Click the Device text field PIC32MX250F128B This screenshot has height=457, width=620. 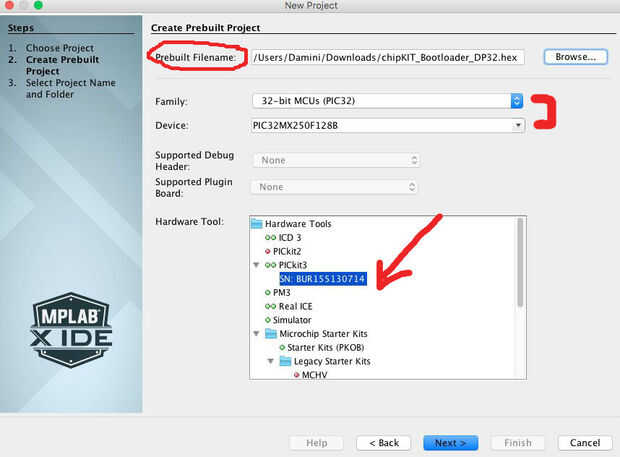click(x=382, y=126)
